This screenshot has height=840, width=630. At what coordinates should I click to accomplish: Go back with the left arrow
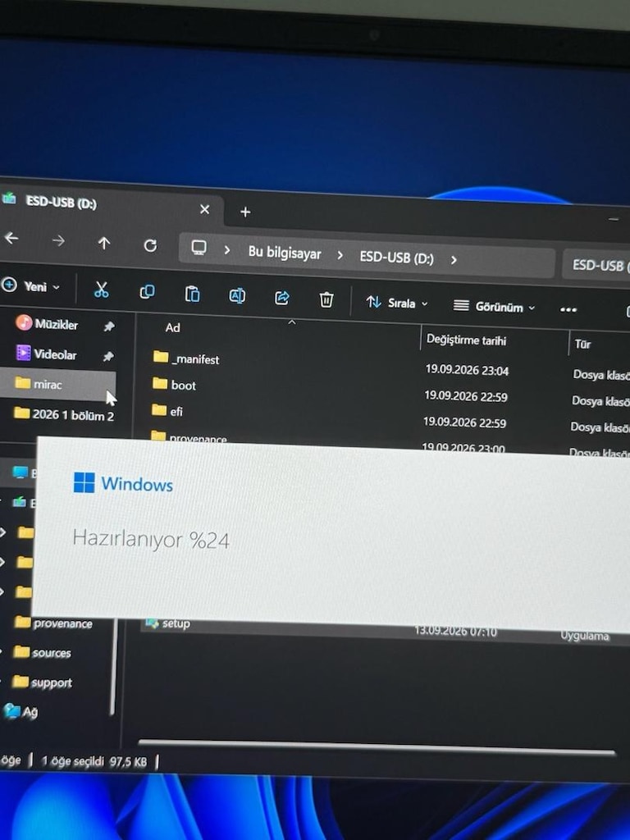(11, 237)
